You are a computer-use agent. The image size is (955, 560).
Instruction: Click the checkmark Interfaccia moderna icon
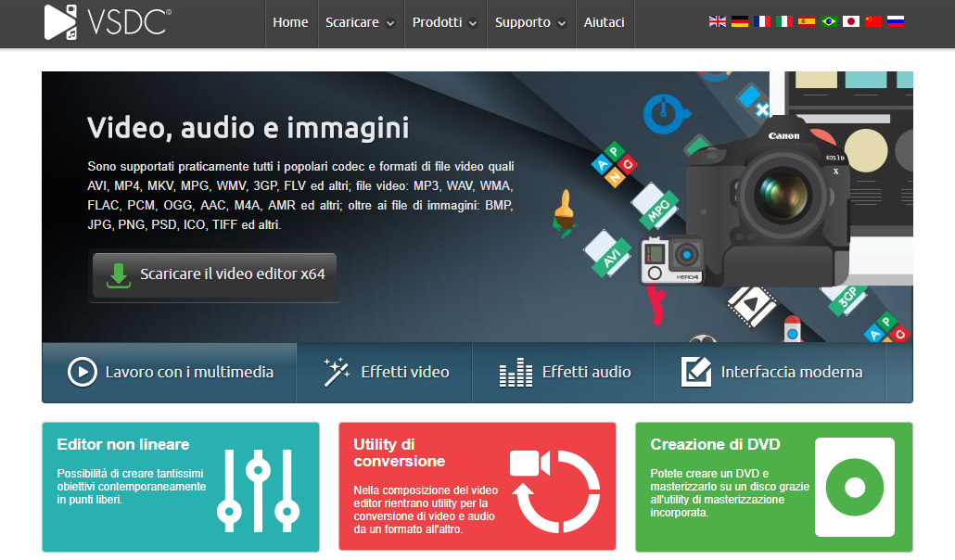click(x=696, y=372)
